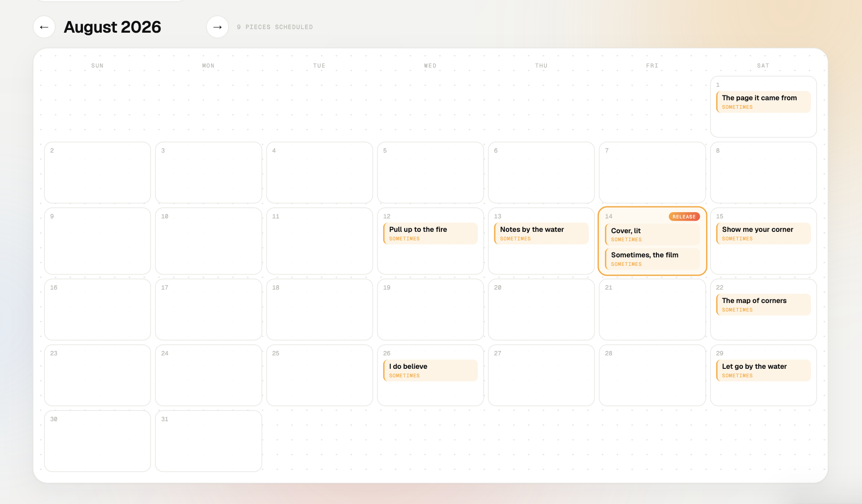Select the day cell for August 21

pyautogui.click(x=652, y=310)
